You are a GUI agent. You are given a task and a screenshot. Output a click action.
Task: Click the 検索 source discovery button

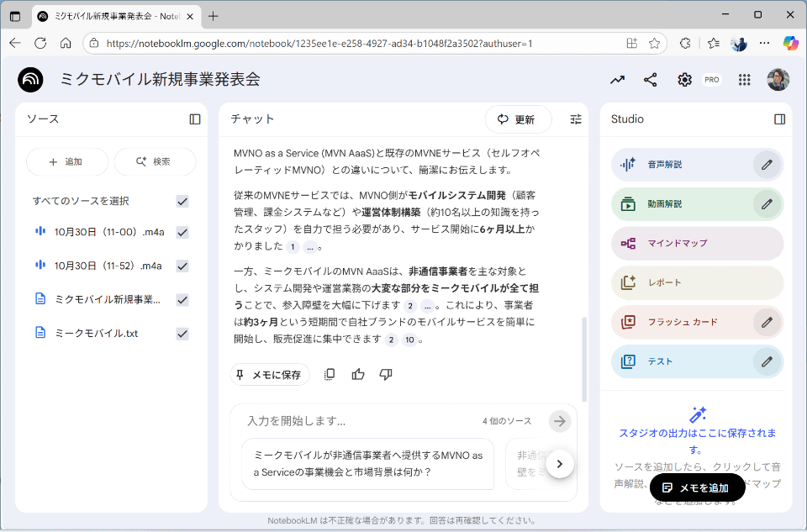(155, 162)
